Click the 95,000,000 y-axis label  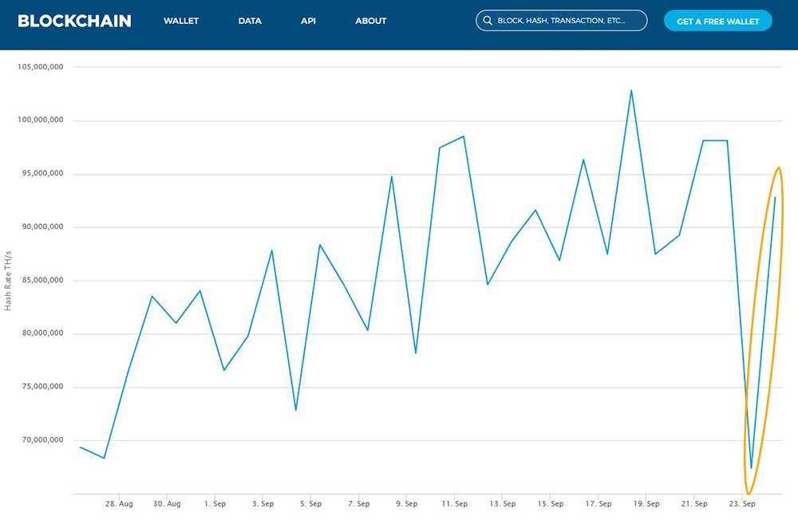click(x=43, y=173)
